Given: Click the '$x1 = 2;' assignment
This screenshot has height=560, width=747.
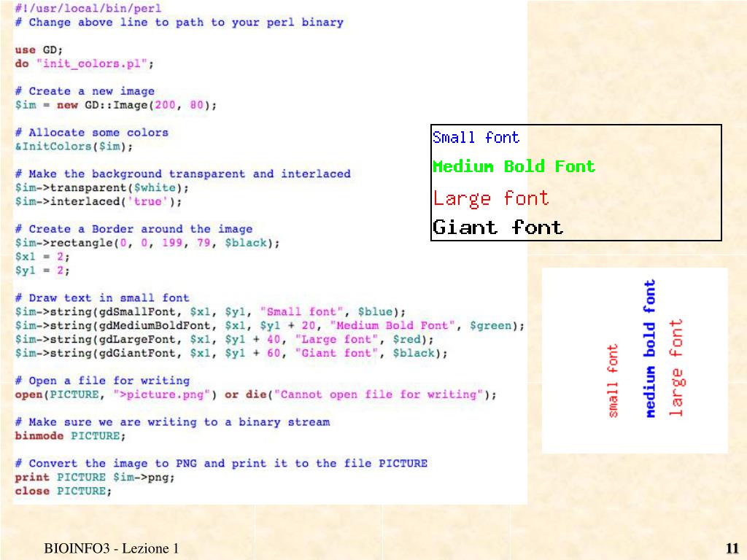Looking at the screenshot, I should [x=42, y=257].
